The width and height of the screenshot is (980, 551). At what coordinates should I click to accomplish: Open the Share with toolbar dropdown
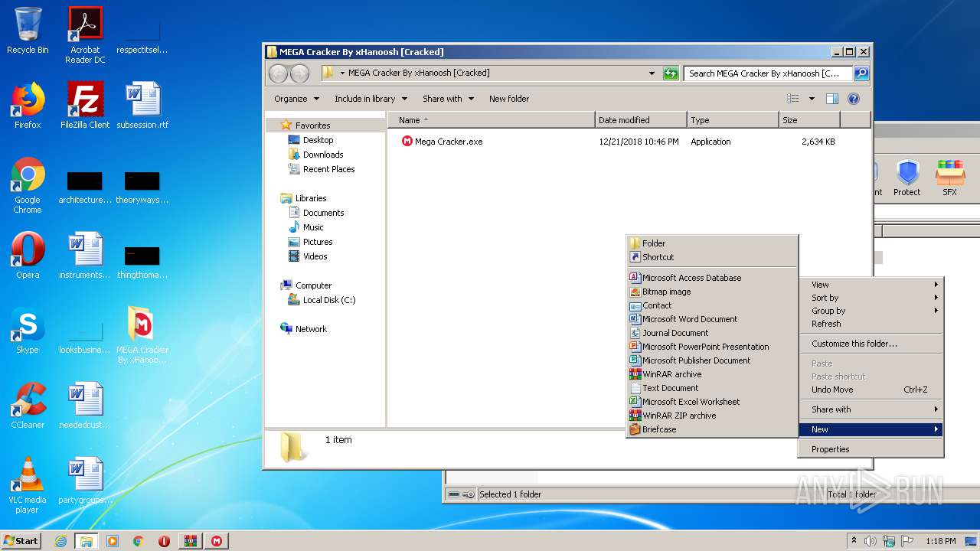coord(449,99)
